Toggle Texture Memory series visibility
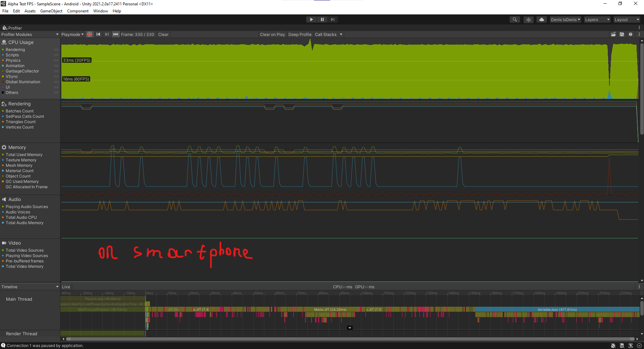Viewport: 644px width, 349px height. (x=3, y=160)
